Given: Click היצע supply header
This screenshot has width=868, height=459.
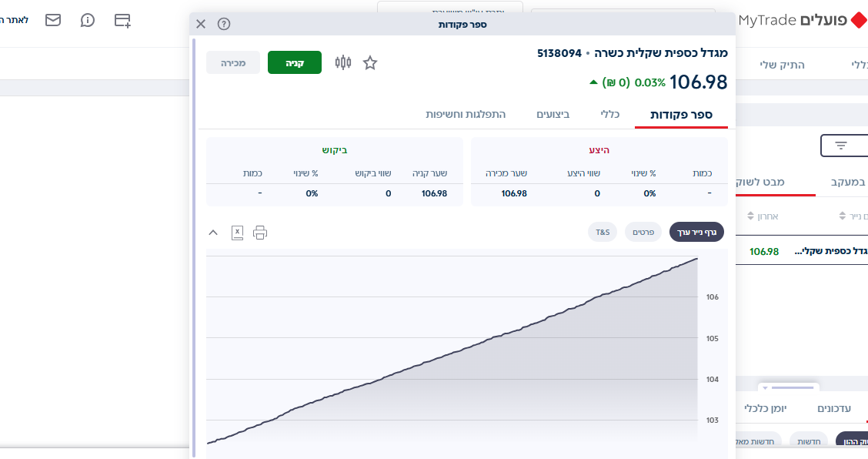Looking at the screenshot, I should [x=599, y=150].
